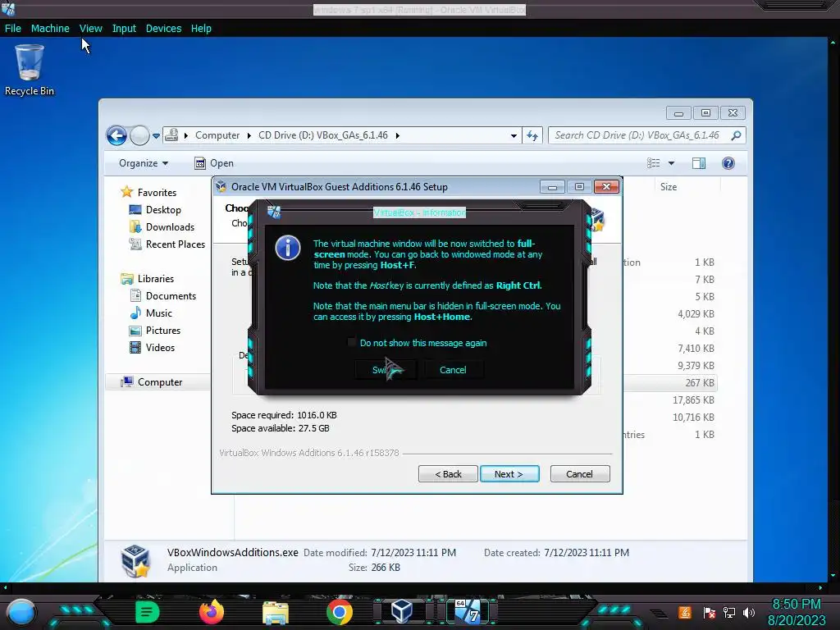The width and height of the screenshot is (840, 630).
Task: Click the info icon in the VirtualBox Information dialog
Action: (x=288, y=248)
